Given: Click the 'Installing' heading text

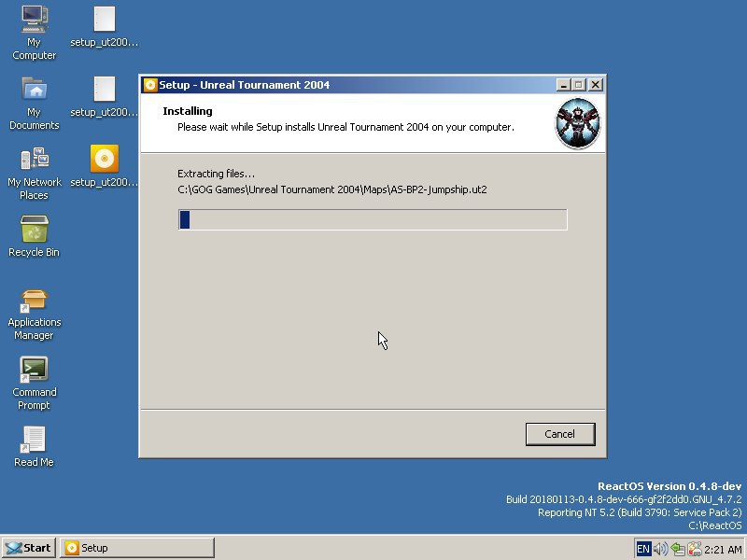Looking at the screenshot, I should click(x=188, y=111).
